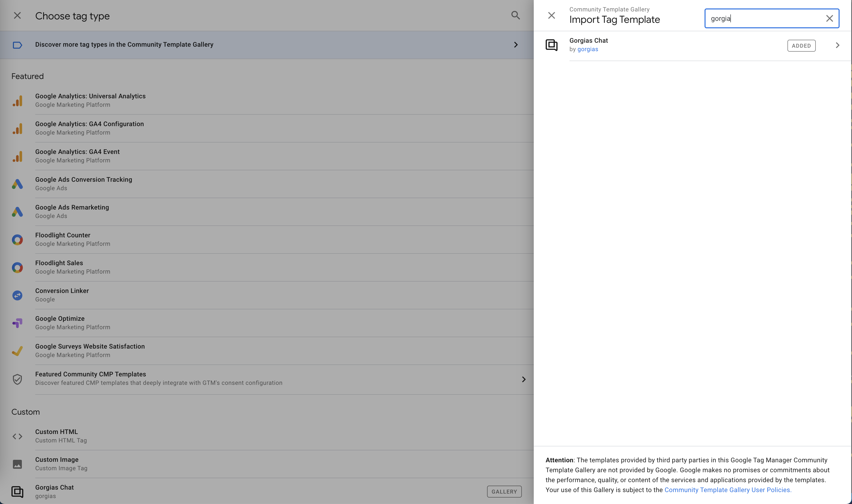Select Gorgias Chat custom tag label
The height and width of the screenshot is (504, 852).
coord(54,487)
